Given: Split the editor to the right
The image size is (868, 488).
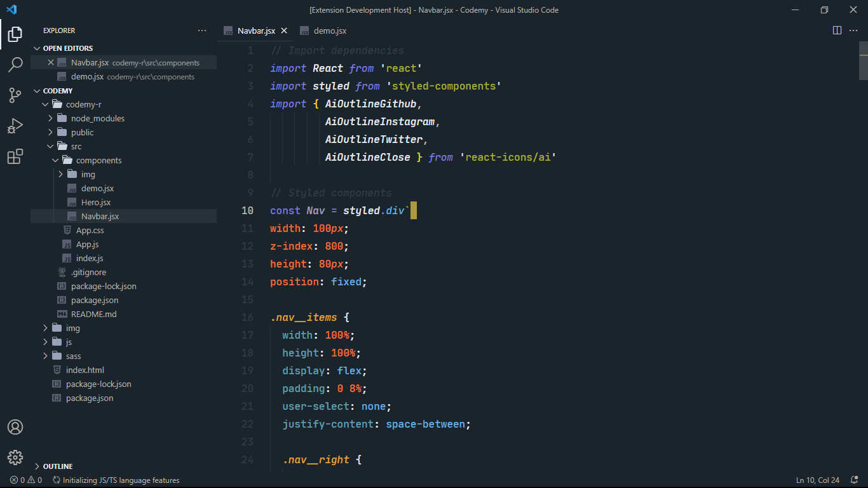Looking at the screenshot, I should tap(837, 30).
